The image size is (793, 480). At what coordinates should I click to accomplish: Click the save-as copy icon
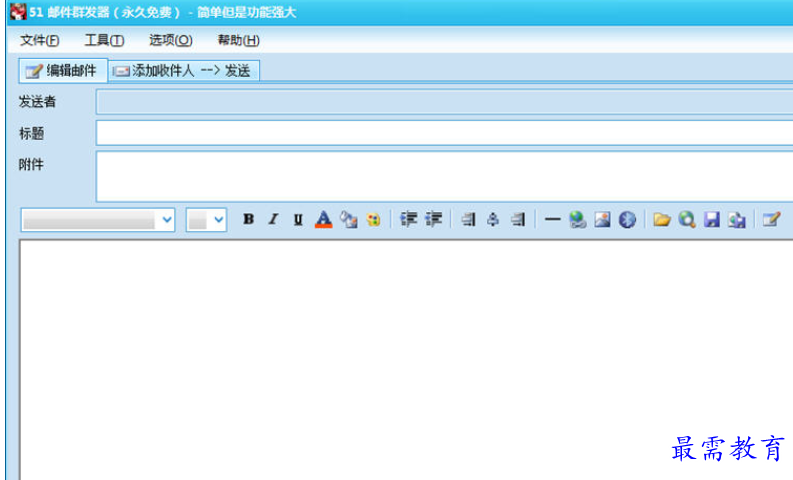[x=737, y=220]
